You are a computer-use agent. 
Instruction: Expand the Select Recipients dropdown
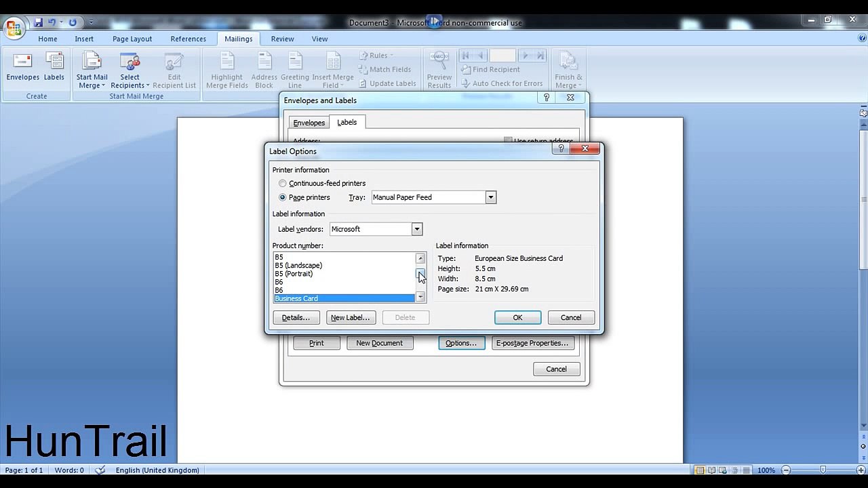pos(130,71)
